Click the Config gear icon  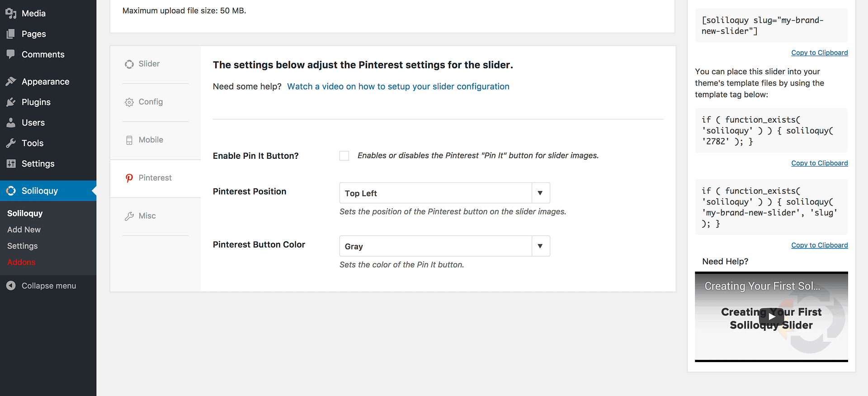point(129,102)
